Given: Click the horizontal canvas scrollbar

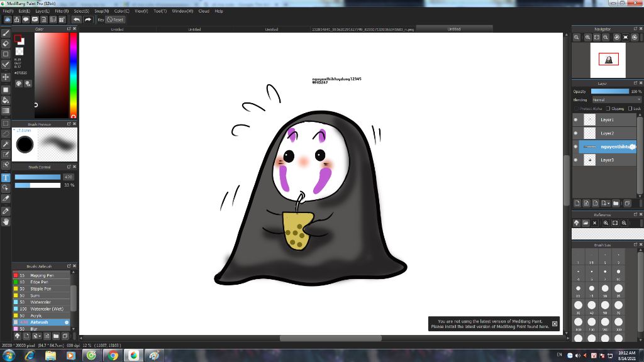Looking at the screenshot, I should click(331, 338).
